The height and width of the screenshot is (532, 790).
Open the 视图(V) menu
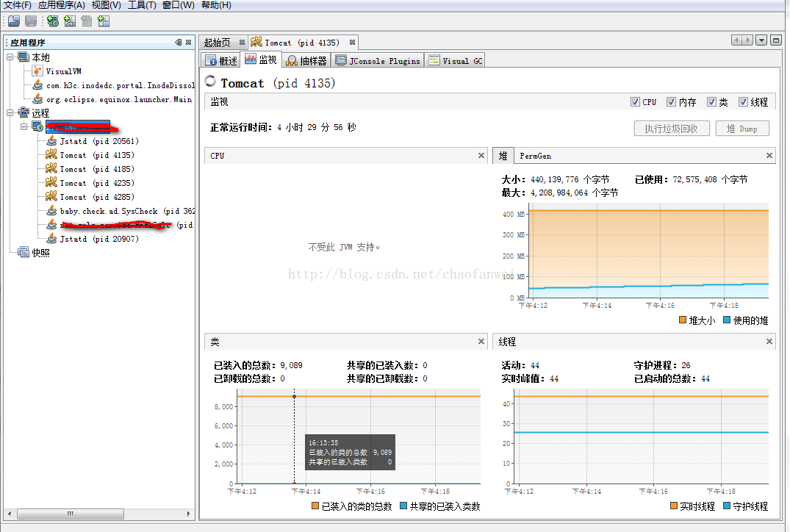[x=106, y=5]
